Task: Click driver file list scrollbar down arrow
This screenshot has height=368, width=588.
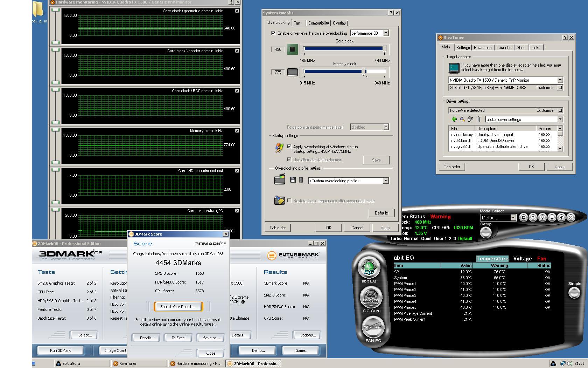Action: tap(560, 149)
